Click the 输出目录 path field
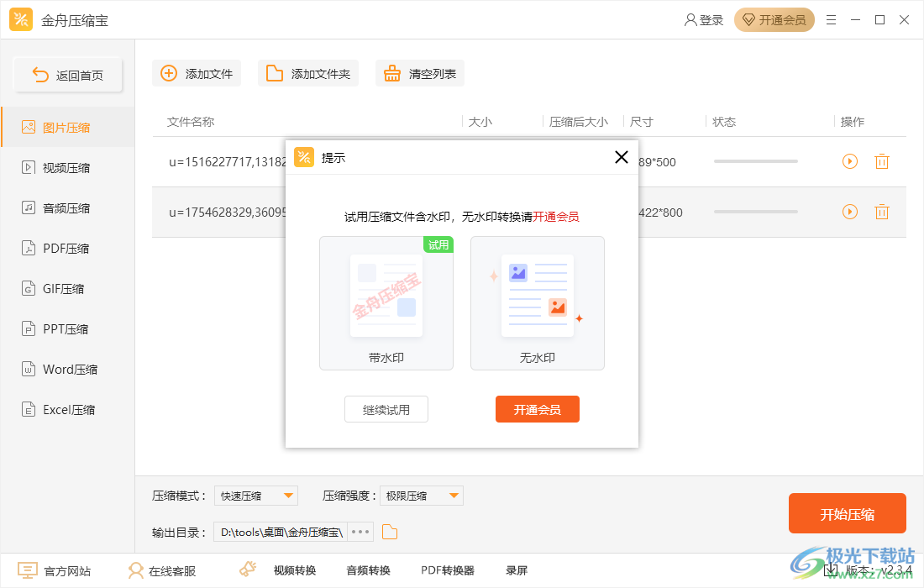Image resolution: width=924 pixels, height=588 pixels. tap(281, 532)
